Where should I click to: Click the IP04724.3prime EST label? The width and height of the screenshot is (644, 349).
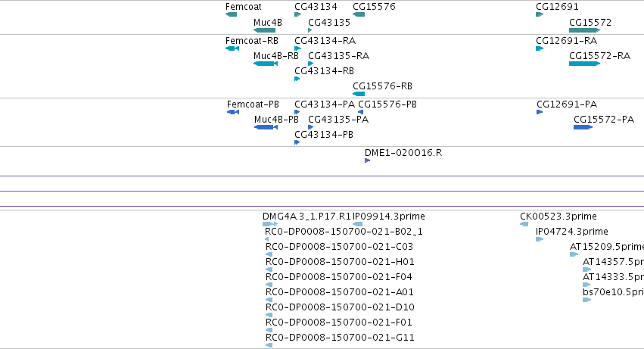click(572, 232)
